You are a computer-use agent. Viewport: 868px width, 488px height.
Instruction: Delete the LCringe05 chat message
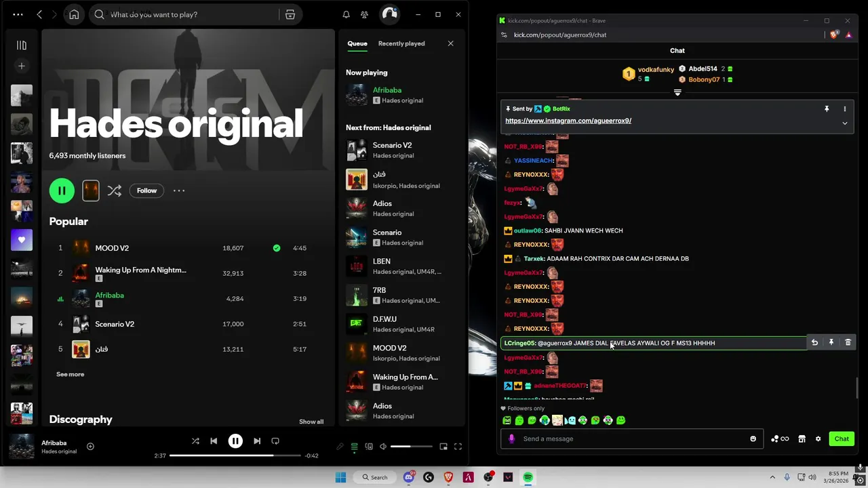pos(848,343)
